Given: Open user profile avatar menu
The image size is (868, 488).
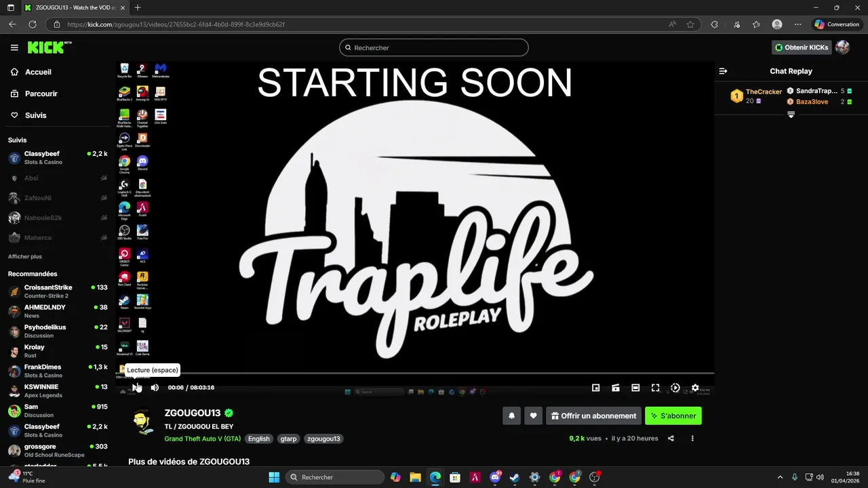Looking at the screenshot, I should [x=842, y=47].
